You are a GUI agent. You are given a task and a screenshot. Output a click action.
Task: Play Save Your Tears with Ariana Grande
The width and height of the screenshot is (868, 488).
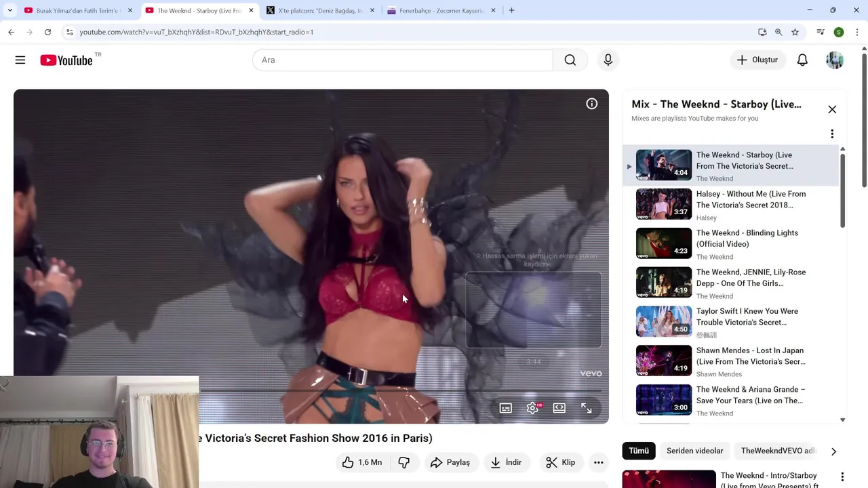[730, 401]
